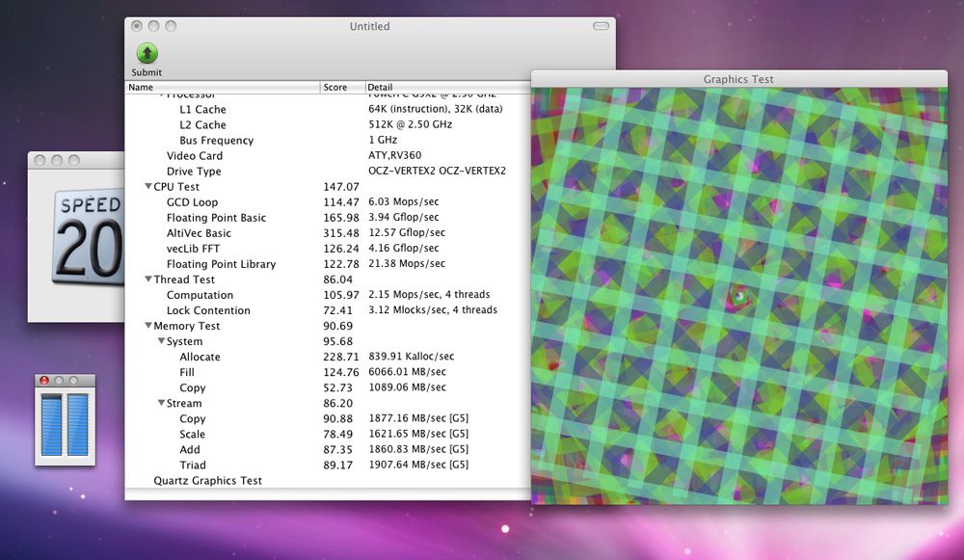Viewport: 964px width, 560px height.
Task: Select the GCD Loop row
Action: click(328, 202)
